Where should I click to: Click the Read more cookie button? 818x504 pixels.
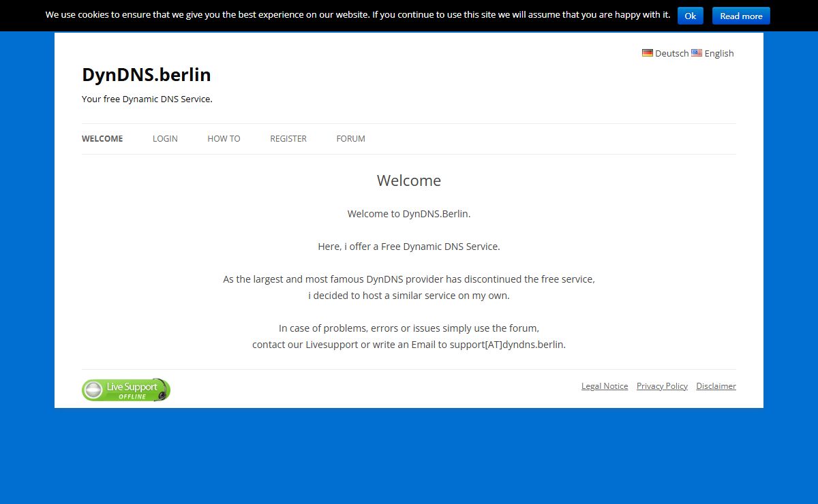(x=741, y=16)
